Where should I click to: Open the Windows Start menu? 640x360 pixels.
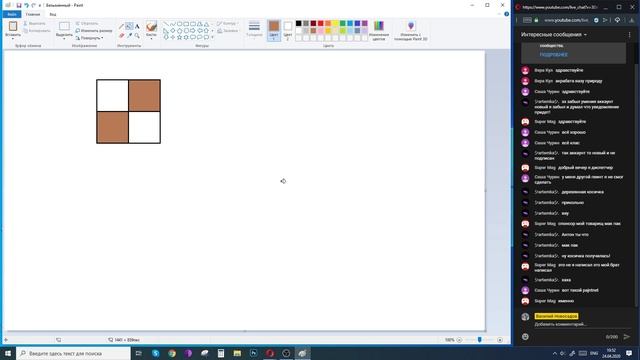click(8, 353)
